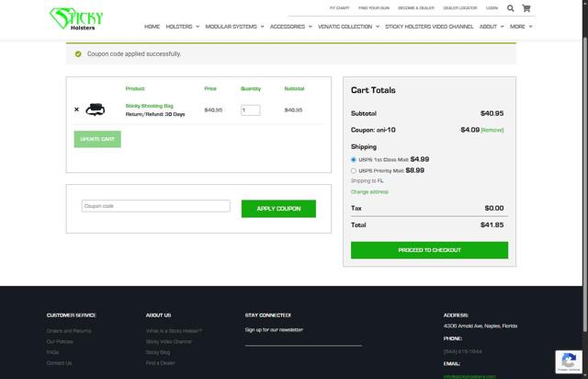Click the Sticky Holsters logo
This screenshot has height=379, width=588.
point(76,18)
